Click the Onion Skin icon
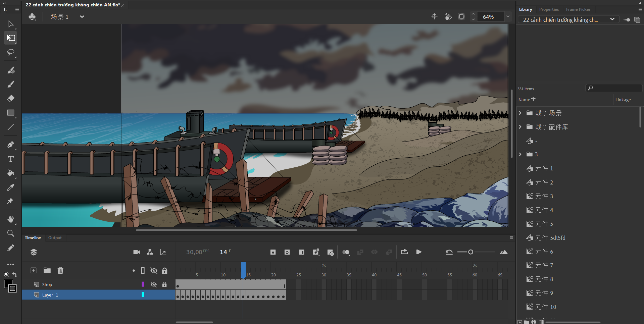The width and height of the screenshot is (644, 324). pos(346,252)
